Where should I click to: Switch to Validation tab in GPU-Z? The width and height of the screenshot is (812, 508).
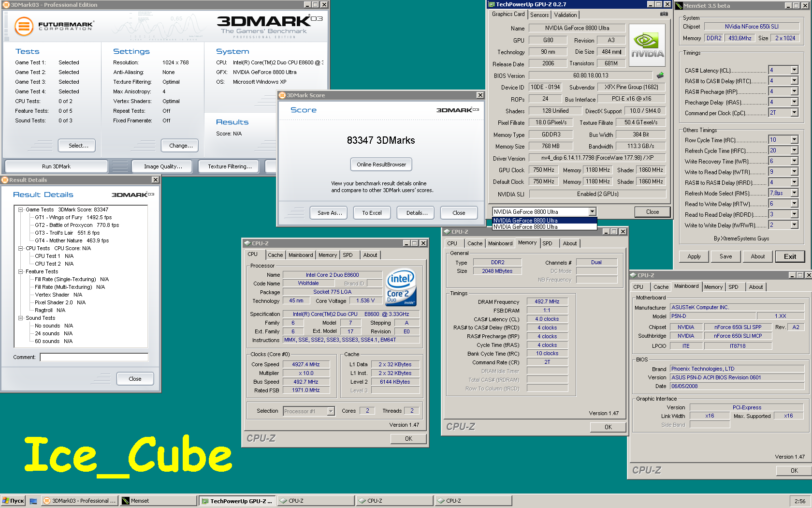[565, 15]
